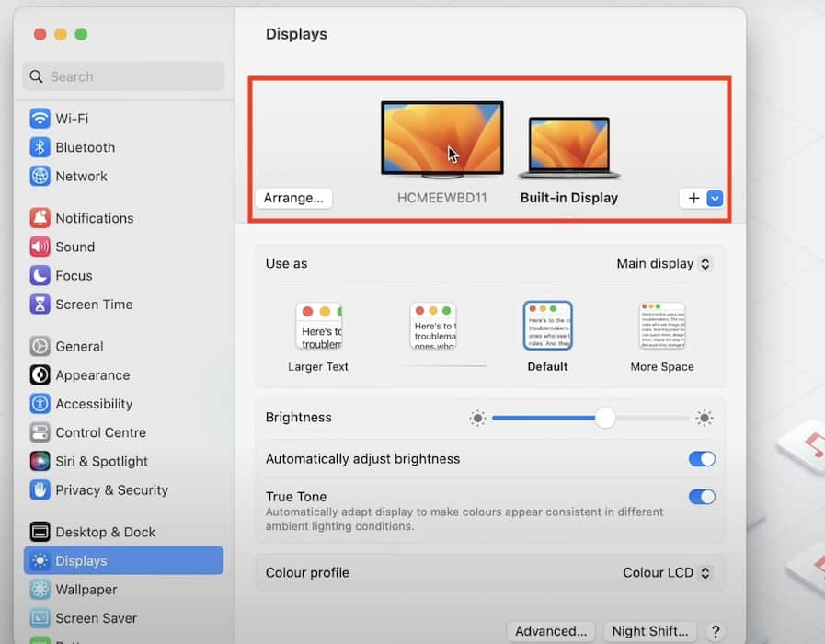Open Sound settings speaker icon
Image resolution: width=825 pixels, height=644 pixels.
[40, 247]
